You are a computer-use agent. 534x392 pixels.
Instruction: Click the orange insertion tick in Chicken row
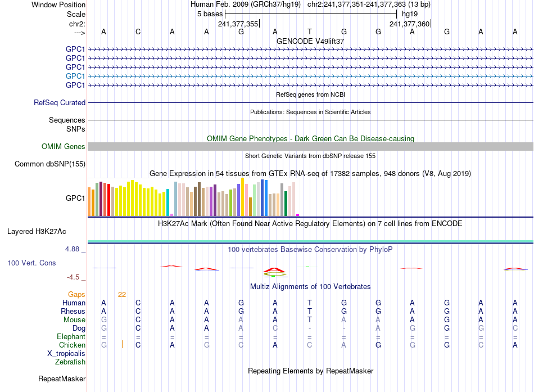122,344
